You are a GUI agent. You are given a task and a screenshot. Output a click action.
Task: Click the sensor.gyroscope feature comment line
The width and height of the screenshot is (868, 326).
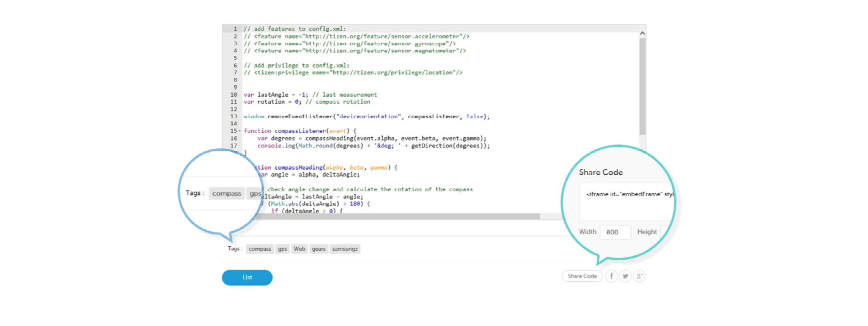point(350,43)
